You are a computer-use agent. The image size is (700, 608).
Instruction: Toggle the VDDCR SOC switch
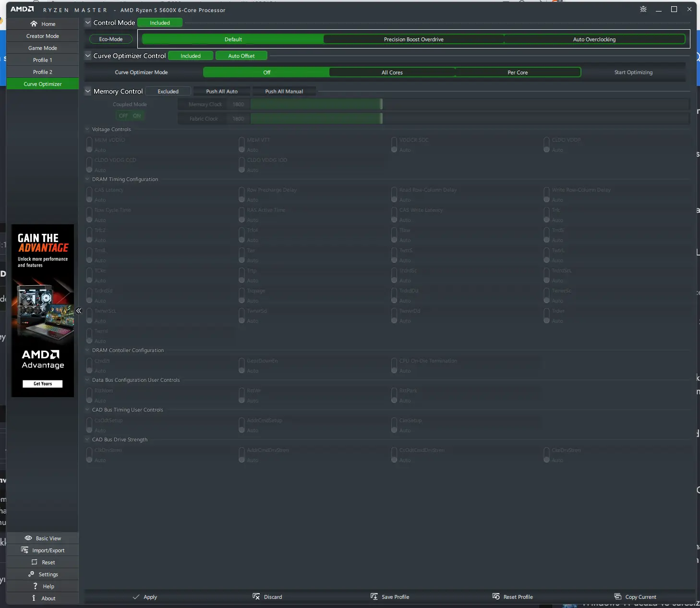click(394, 145)
